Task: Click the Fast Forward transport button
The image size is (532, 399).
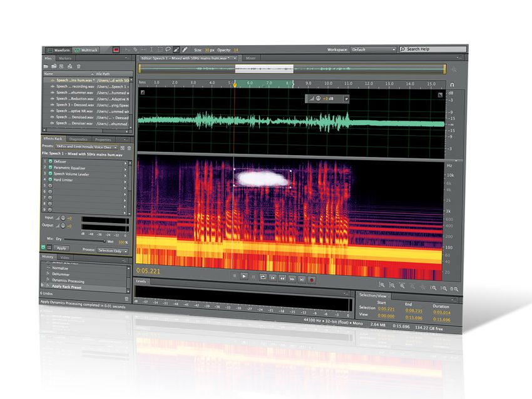Action: (292, 279)
